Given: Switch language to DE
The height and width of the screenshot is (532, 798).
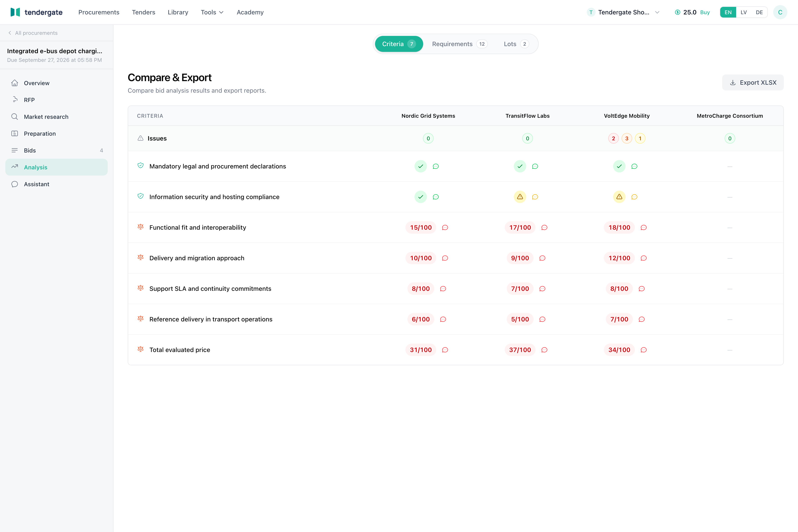Looking at the screenshot, I should [759, 12].
